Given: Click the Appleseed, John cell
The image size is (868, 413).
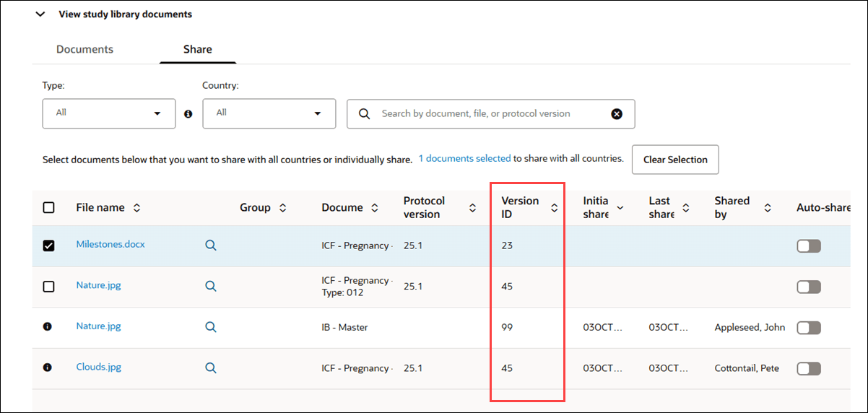Looking at the screenshot, I should pyautogui.click(x=750, y=327).
